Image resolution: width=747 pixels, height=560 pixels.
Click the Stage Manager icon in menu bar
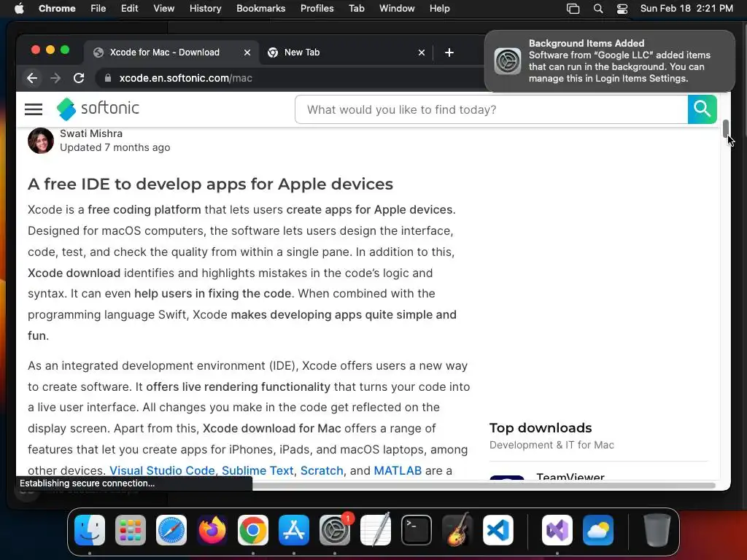(573, 9)
